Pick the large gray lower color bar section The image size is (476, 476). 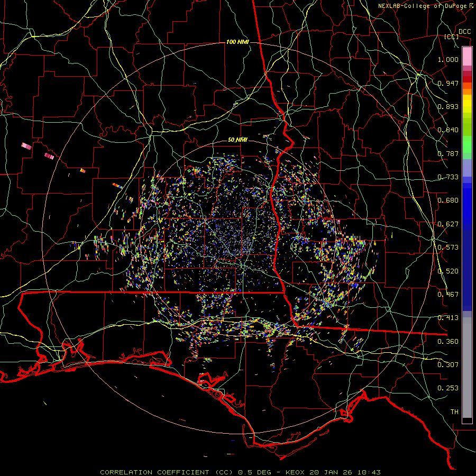point(467,367)
